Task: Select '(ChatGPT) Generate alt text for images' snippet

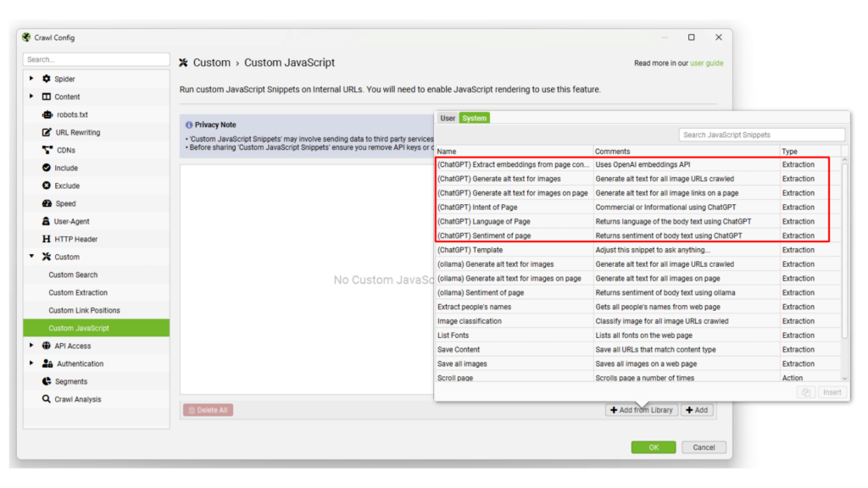Action: coord(637,179)
